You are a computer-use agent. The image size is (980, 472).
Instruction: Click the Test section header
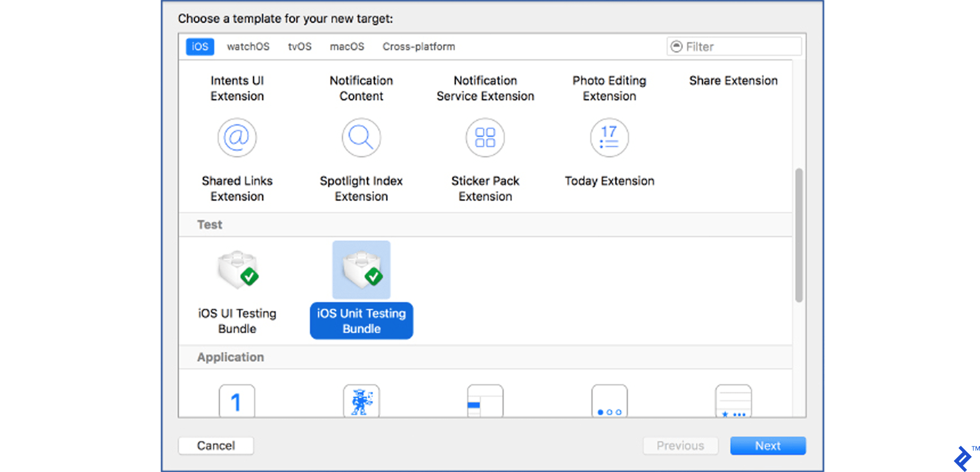pos(210,225)
